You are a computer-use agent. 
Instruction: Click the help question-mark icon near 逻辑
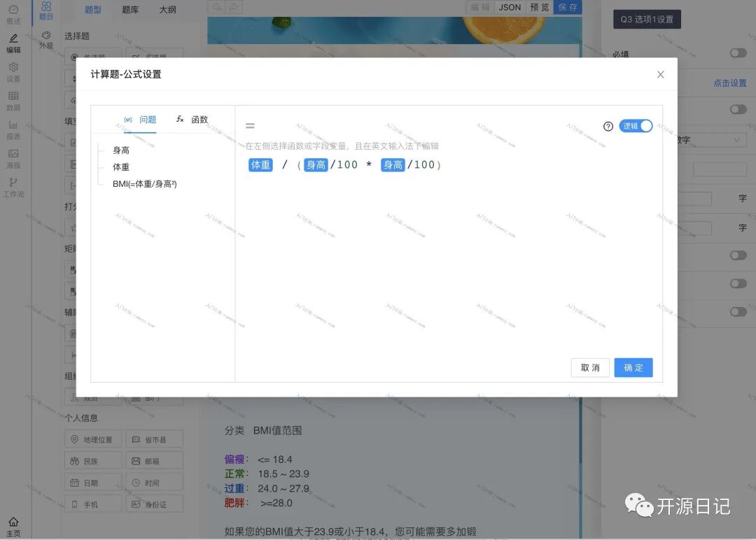tap(608, 126)
